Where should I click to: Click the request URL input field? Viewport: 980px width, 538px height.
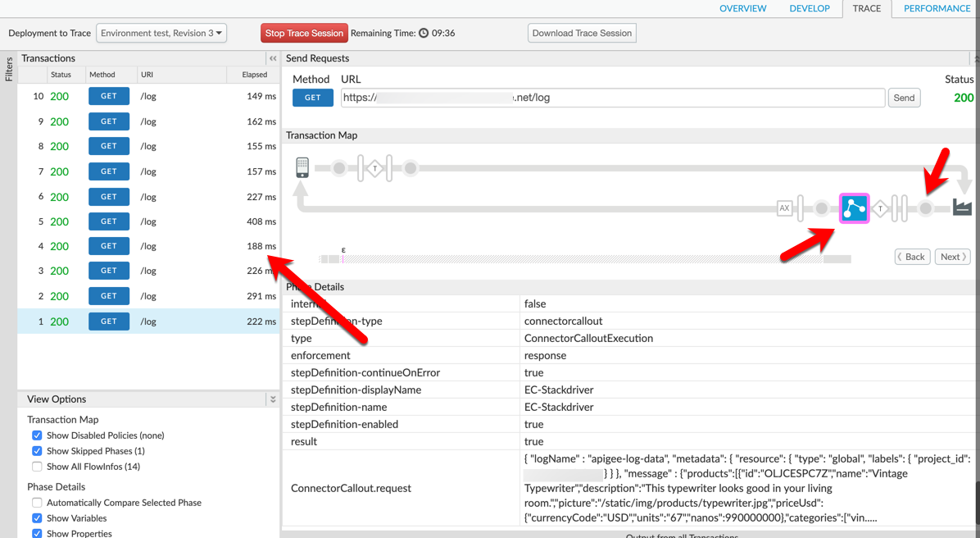[x=613, y=98]
